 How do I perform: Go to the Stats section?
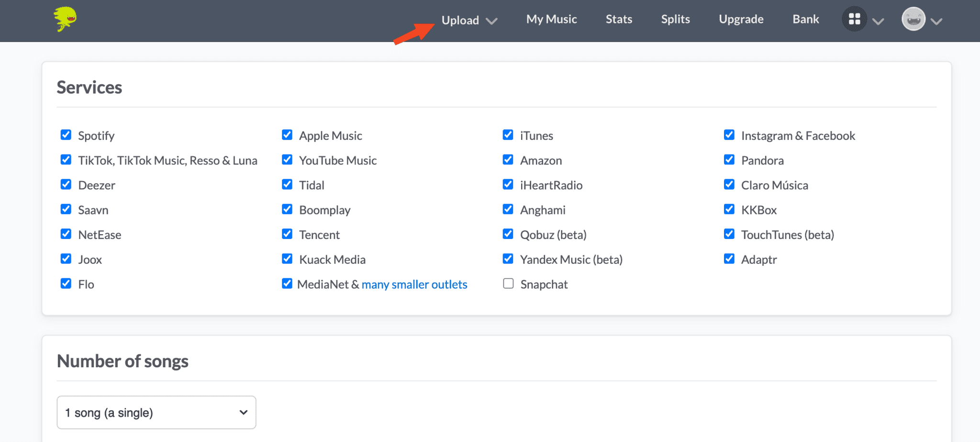(619, 19)
